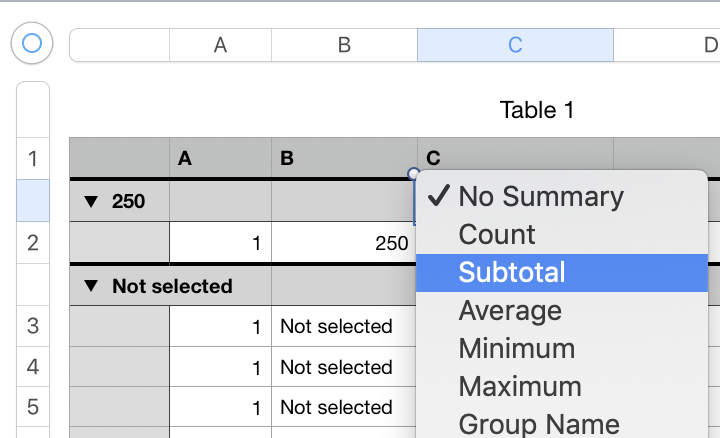Collapse the 250 group triangle
720x438 pixels.
coord(92,201)
